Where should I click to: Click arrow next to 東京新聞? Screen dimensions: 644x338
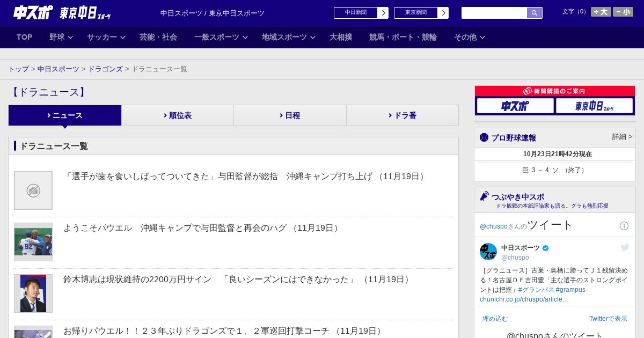pos(443,13)
